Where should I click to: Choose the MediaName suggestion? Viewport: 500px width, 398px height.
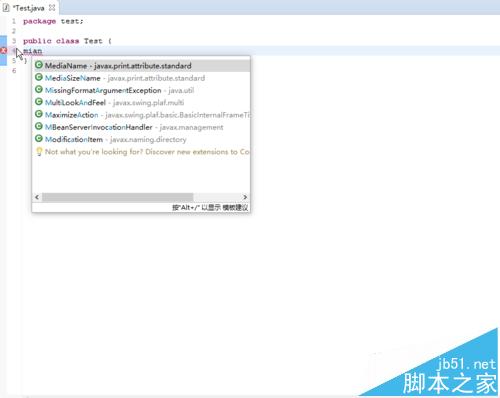141,66
